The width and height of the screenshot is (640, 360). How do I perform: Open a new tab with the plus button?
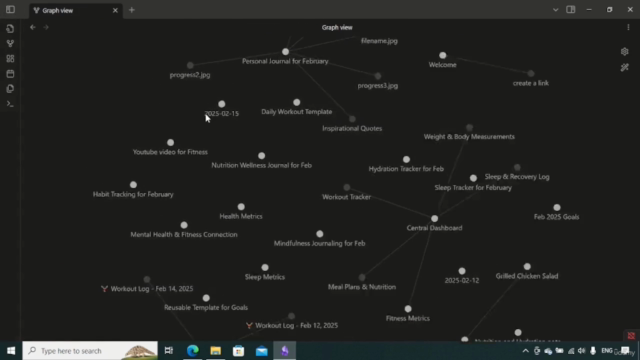(131, 10)
